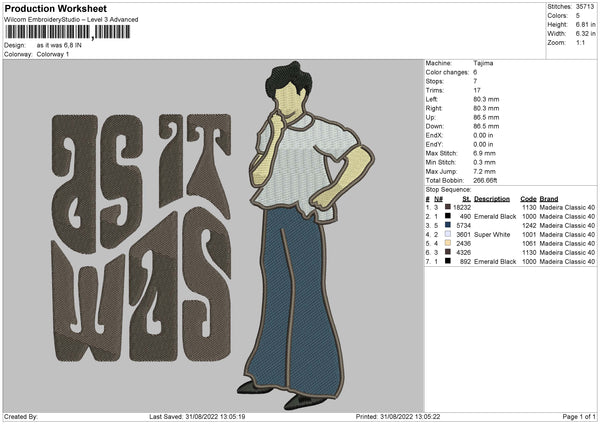The width and height of the screenshot is (600, 424).
Task: Click the brown swatch in stop row 6
Action: 448,252
